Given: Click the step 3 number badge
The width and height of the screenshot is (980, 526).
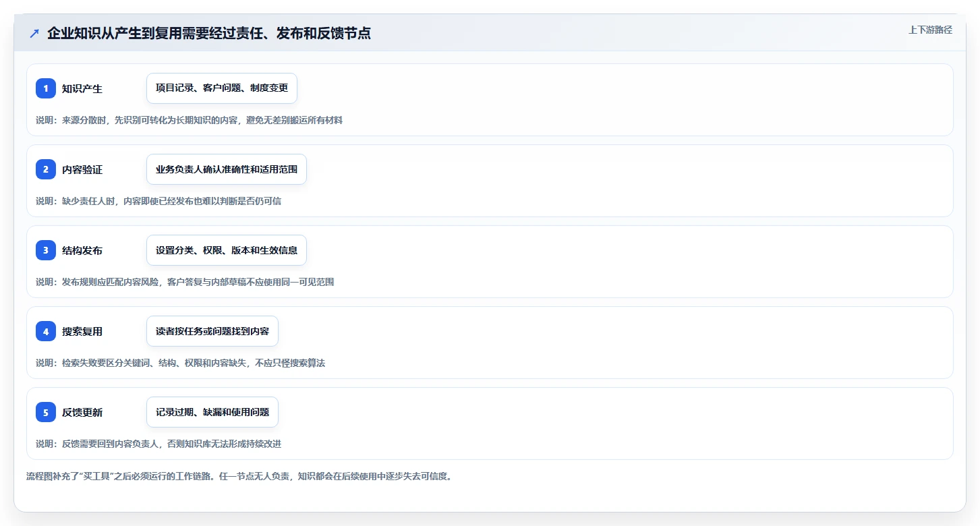Looking at the screenshot, I should (46, 250).
